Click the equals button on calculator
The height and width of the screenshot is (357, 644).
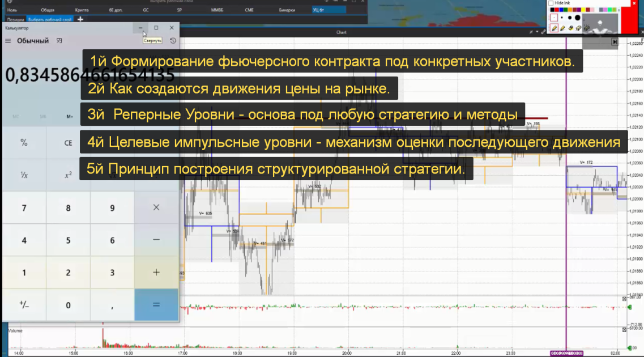point(156,305)
